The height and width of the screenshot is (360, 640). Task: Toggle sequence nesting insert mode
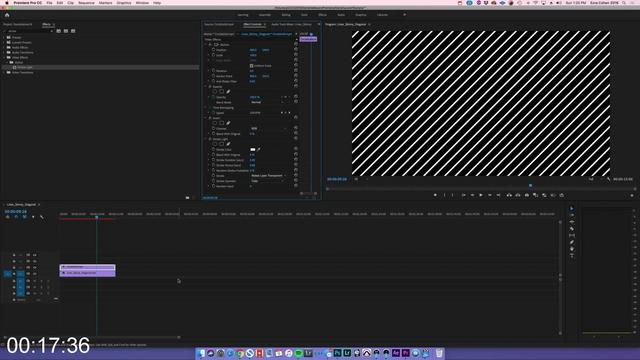[x=8, y=217]
